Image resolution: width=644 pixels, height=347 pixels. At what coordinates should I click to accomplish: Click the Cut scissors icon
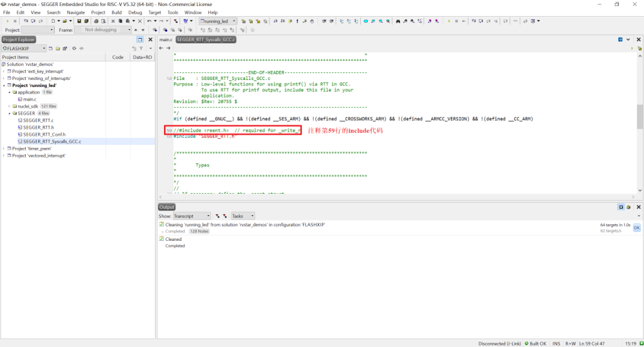pyautogui.click(x=113, y=21)
